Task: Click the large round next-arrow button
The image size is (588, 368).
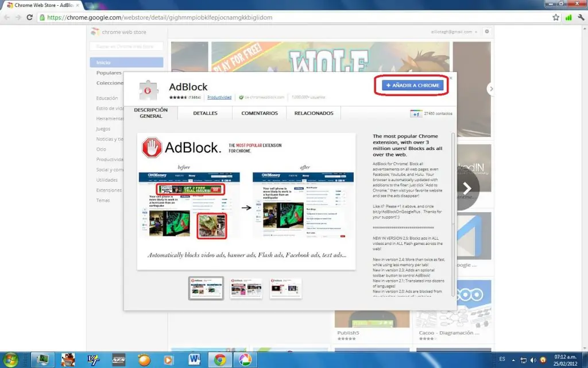Action: point(466,189)
